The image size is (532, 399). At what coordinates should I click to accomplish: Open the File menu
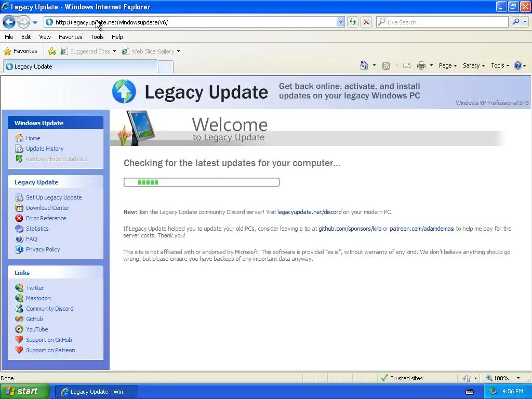click(9, 37)
